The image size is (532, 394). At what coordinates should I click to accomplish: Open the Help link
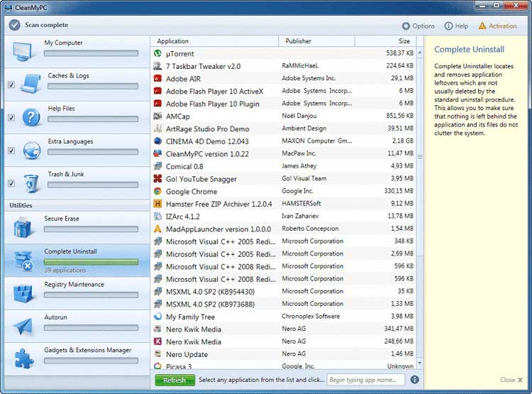[456, 26]
